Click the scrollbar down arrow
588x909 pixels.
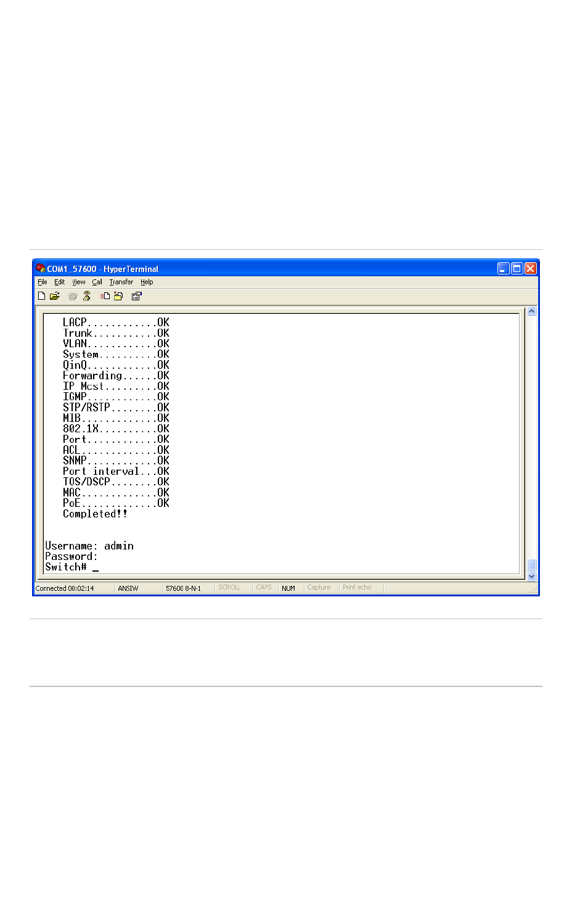(x=532, y=577)
